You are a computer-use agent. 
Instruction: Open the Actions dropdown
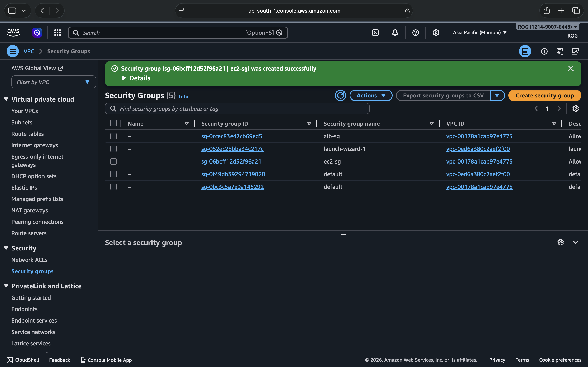coord(371,95)
